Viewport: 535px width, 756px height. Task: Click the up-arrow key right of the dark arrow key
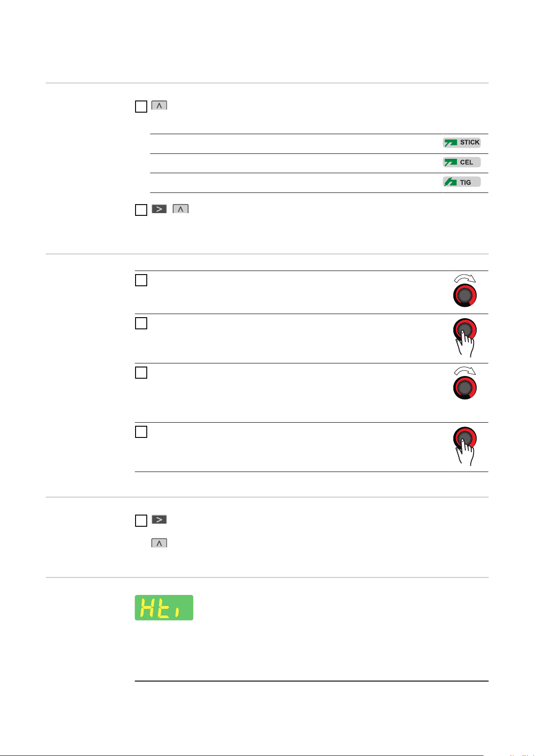point(181,209)
